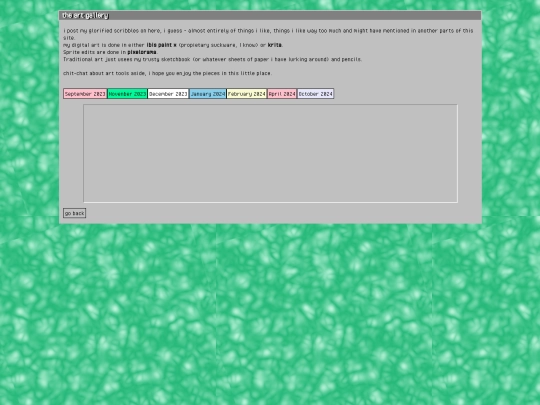Click the bold "krita" text

[274, 45]
